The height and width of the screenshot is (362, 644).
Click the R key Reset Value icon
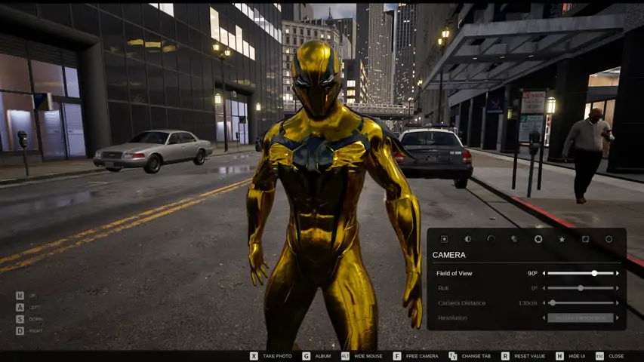(505, 356)
